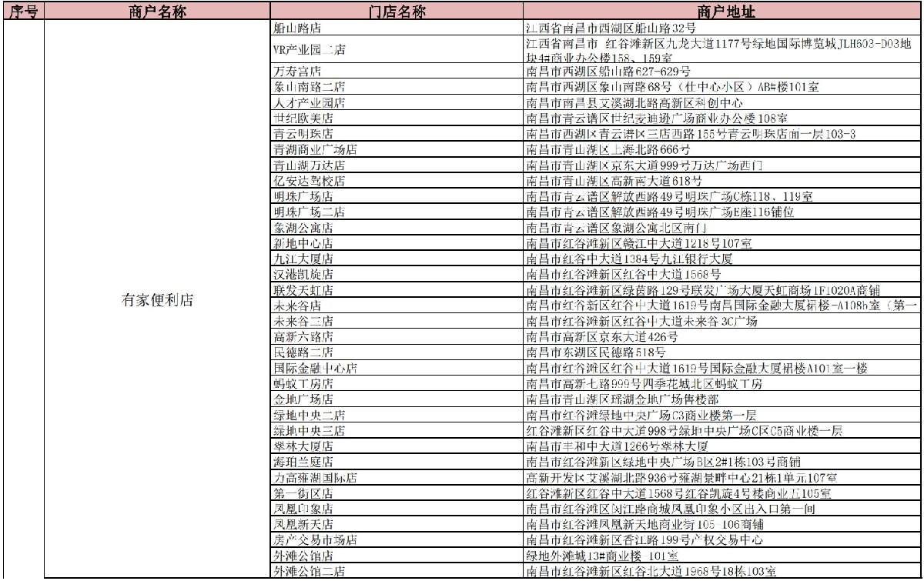Select the 青山湖万达店 cell

(x=397, y=165)
